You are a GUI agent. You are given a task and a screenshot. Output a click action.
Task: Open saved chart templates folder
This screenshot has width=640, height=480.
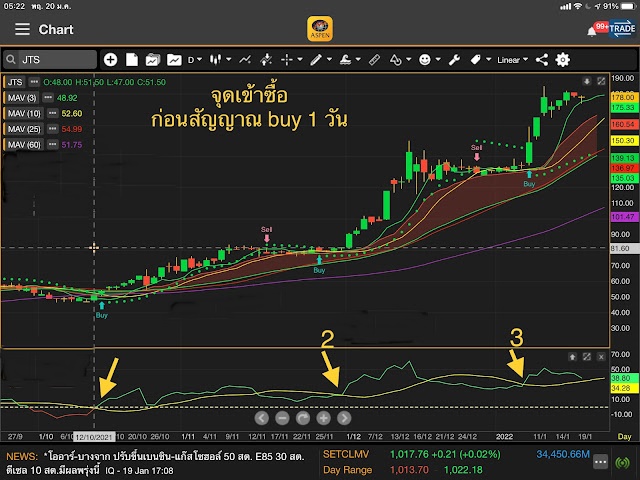[x=153, y=60]
